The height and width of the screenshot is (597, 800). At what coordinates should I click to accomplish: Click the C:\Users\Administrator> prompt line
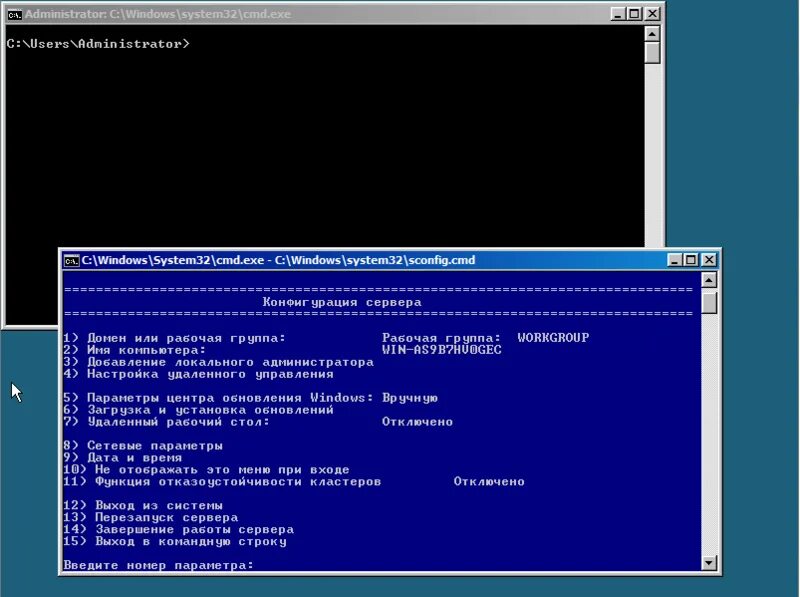point(98,44)
